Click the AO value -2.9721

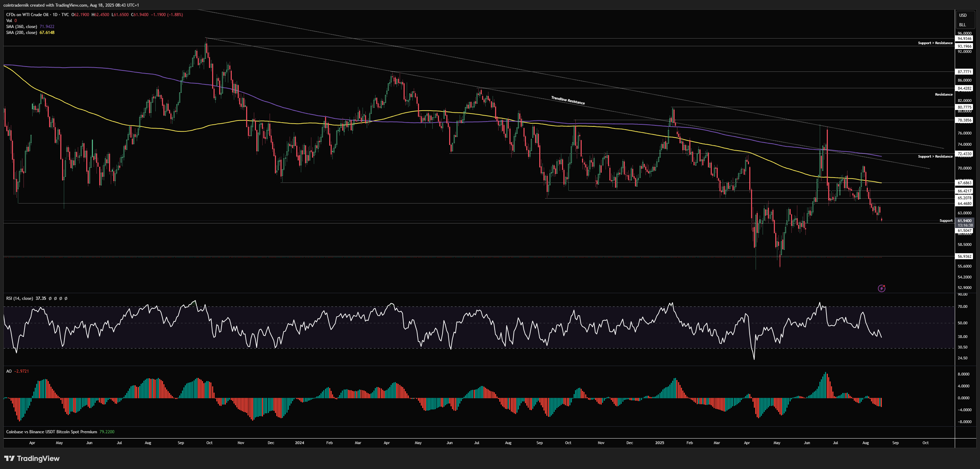point(21,371)
